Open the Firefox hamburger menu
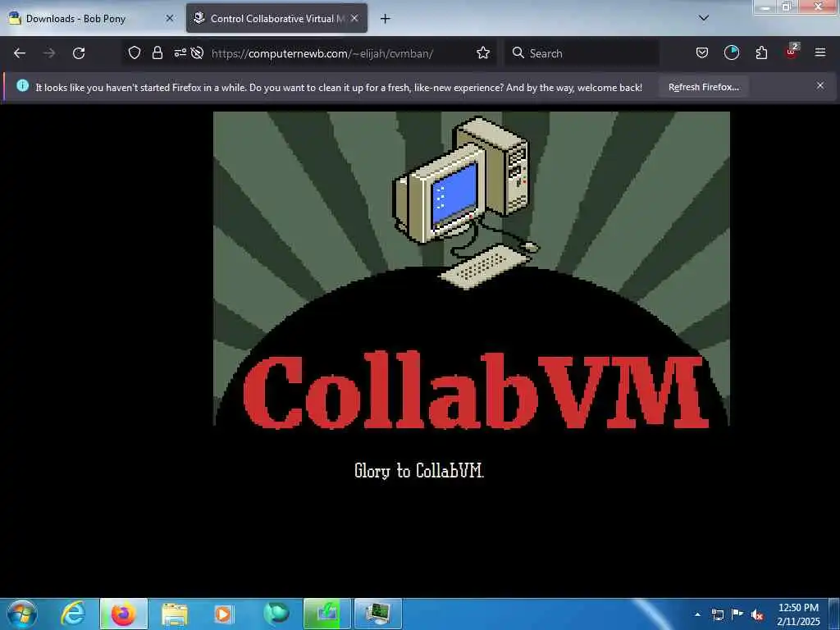This screenshot has height=630, width=840. pos(820,52)
